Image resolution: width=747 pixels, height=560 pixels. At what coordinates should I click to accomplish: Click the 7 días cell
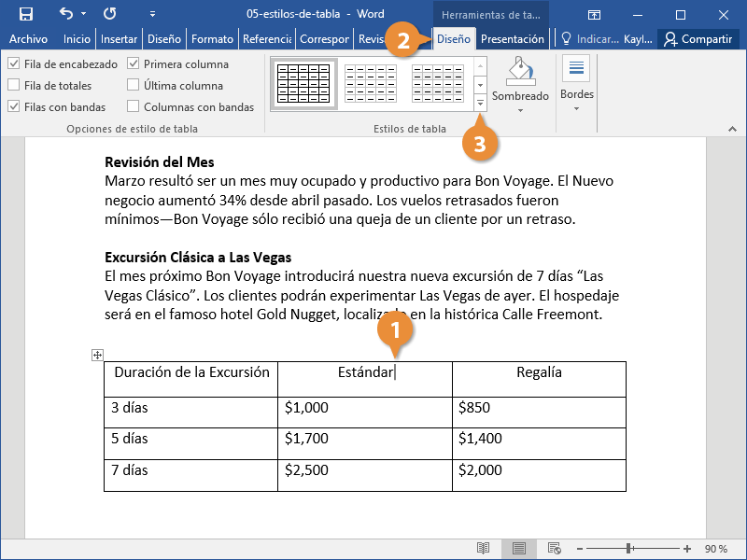pyautogui.click(x=191, y=475)
